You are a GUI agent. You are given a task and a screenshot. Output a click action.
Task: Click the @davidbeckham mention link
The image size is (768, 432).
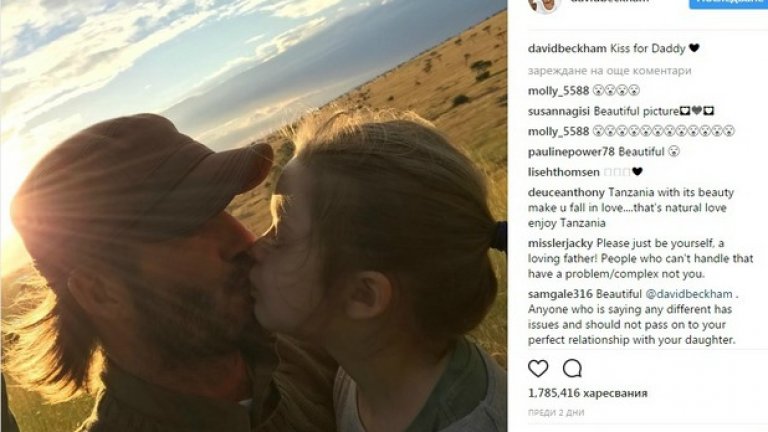[689, 294]
